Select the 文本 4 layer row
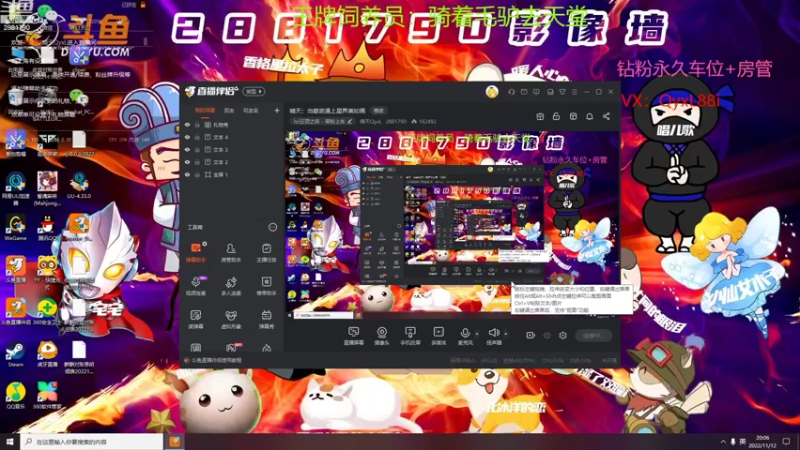Viewport: 800px width, 450px height. pos(232,137)
